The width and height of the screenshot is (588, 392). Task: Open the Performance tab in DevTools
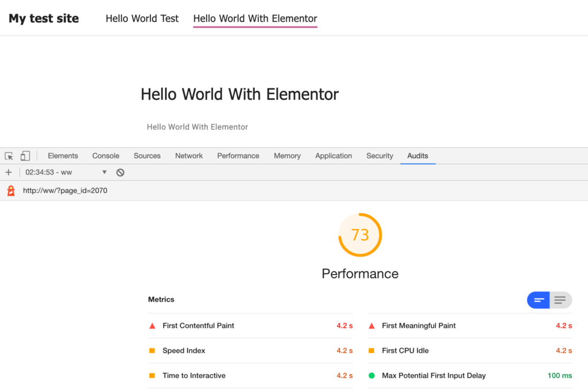pos(238,156)
